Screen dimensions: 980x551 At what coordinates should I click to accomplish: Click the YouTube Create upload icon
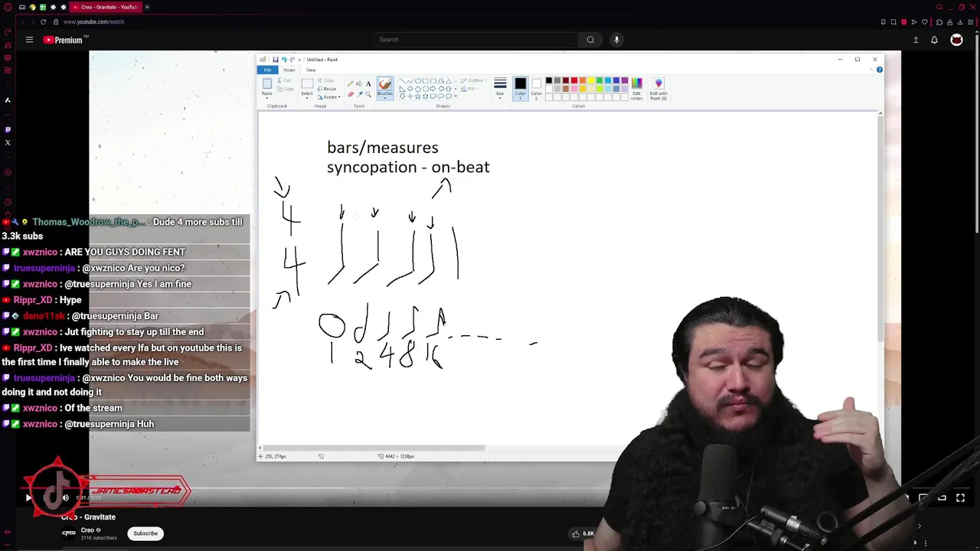tap(916, 40)
